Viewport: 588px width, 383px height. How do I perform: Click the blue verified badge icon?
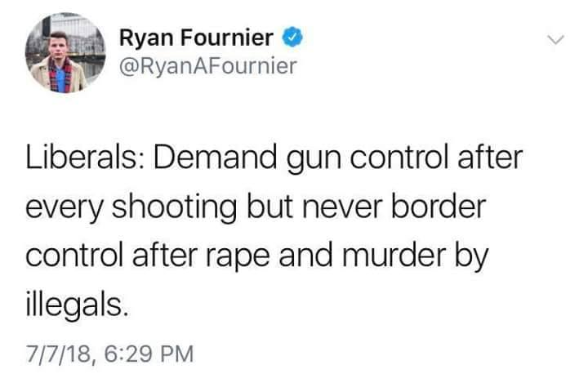click(x=292, y=38)
